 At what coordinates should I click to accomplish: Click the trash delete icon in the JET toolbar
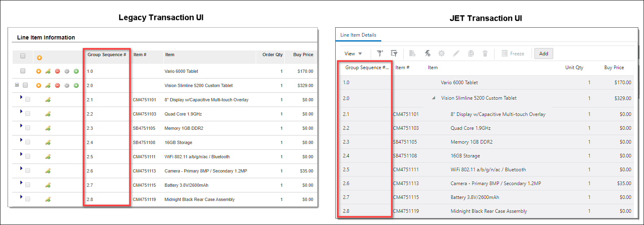[x=485, y=53]
